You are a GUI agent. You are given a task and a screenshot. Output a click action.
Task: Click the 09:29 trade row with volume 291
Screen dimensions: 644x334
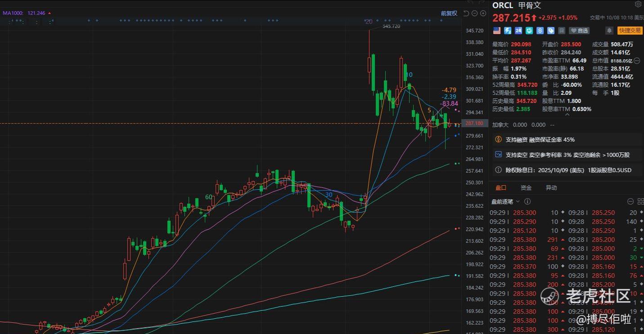point(527,240)
